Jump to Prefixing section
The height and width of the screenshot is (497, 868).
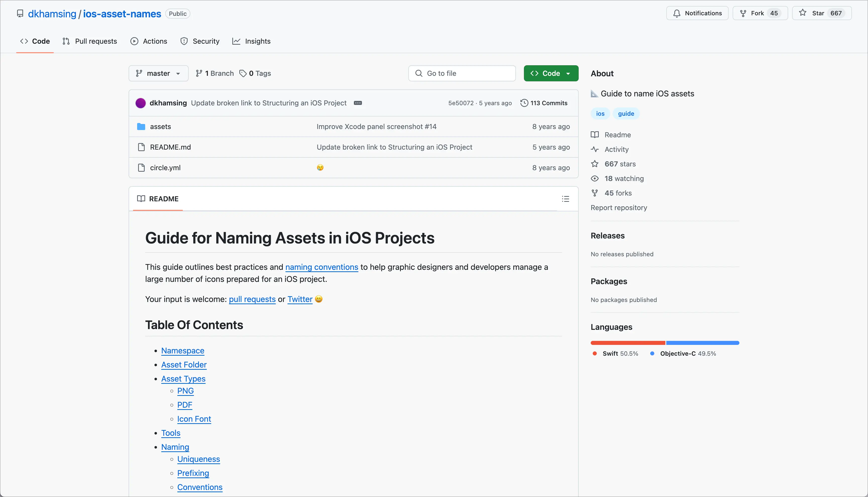pos(193,473)
